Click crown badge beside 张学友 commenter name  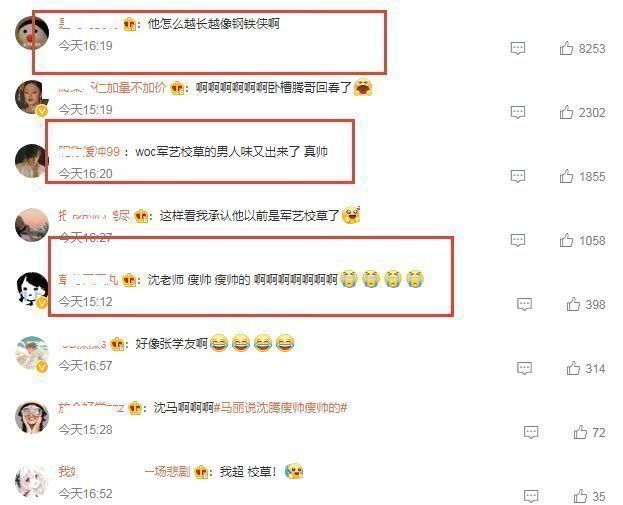click(118, 344)
